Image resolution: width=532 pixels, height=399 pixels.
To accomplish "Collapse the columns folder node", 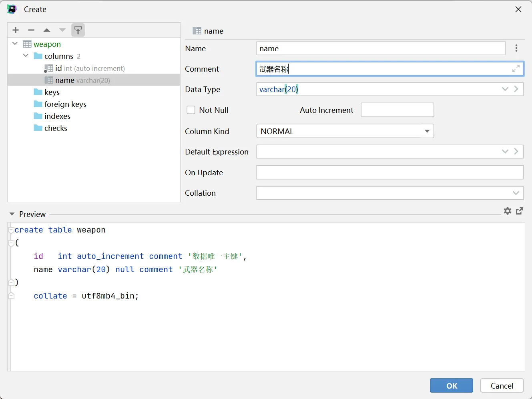I will [x=26, y=56].
